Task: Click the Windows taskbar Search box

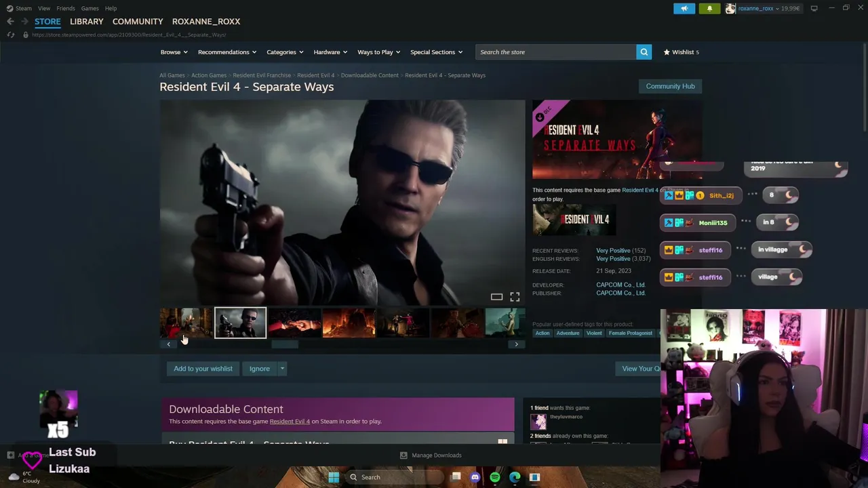Action: tap(395, 477)
